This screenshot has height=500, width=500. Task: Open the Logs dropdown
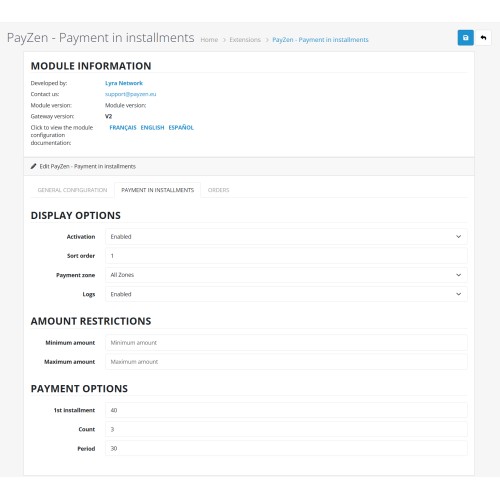286,294
